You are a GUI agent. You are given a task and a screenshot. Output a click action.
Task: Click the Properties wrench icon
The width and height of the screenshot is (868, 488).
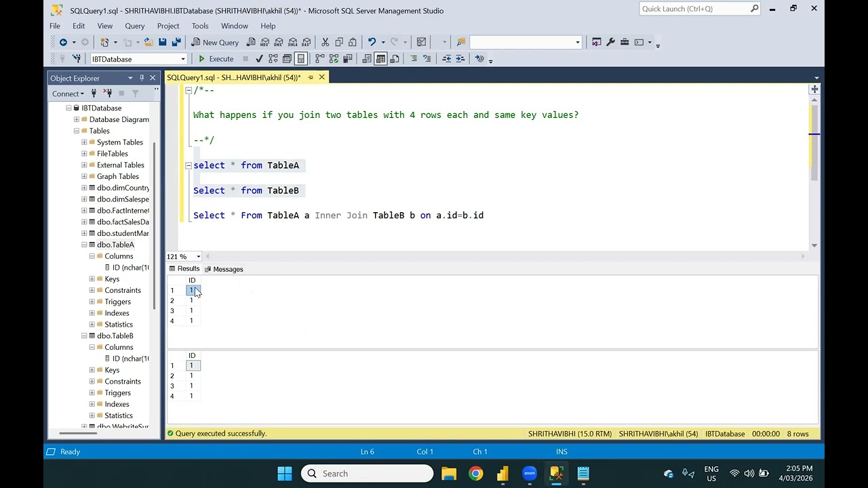(x=610, y=42)
